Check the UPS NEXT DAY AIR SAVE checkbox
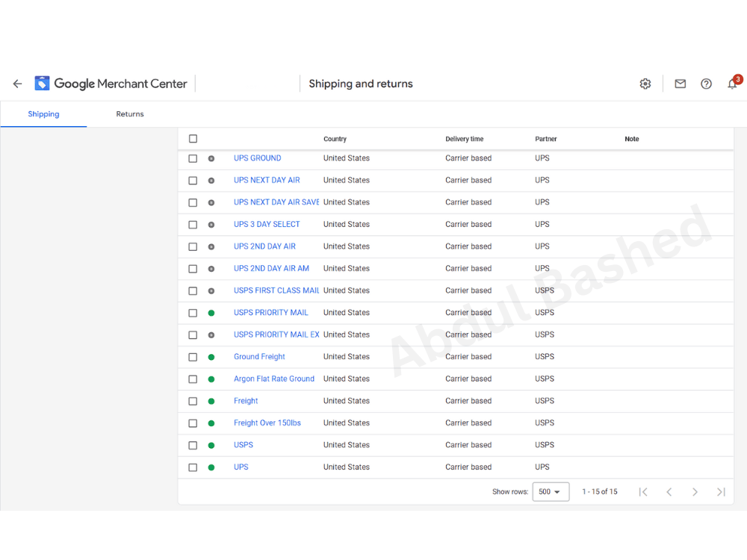 [x=193, y=203]
